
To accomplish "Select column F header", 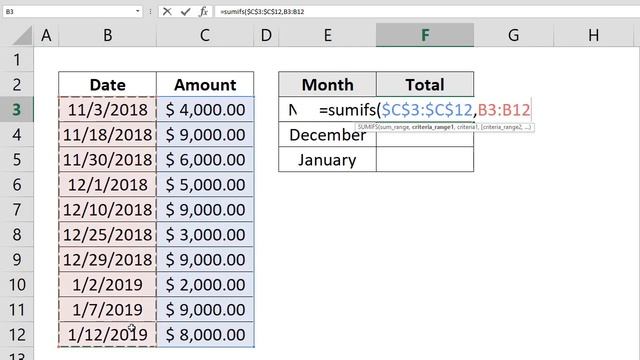I will (425, 35).
